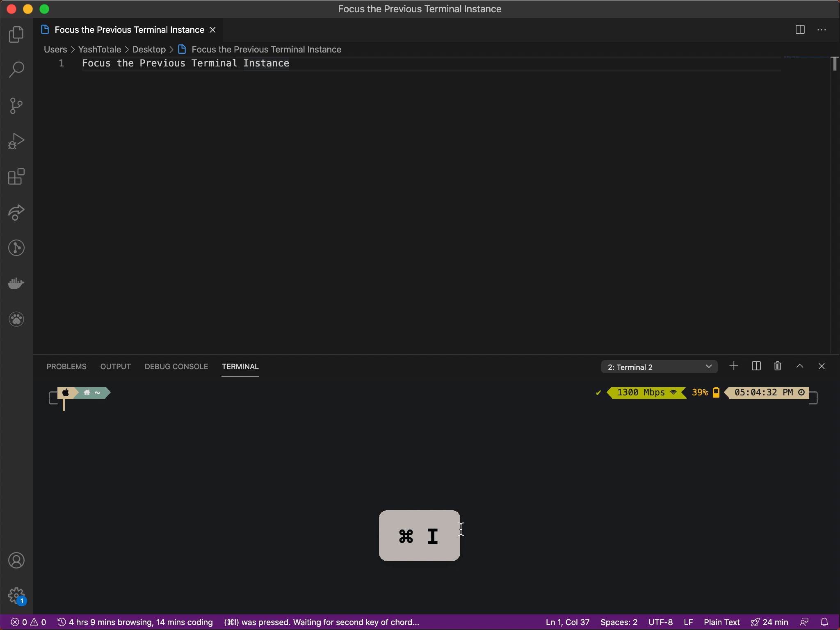Image resolution: width=840 pixels, height=630 pixels.
Task: Open the Run and Debug view
Action: click(16, 141)
